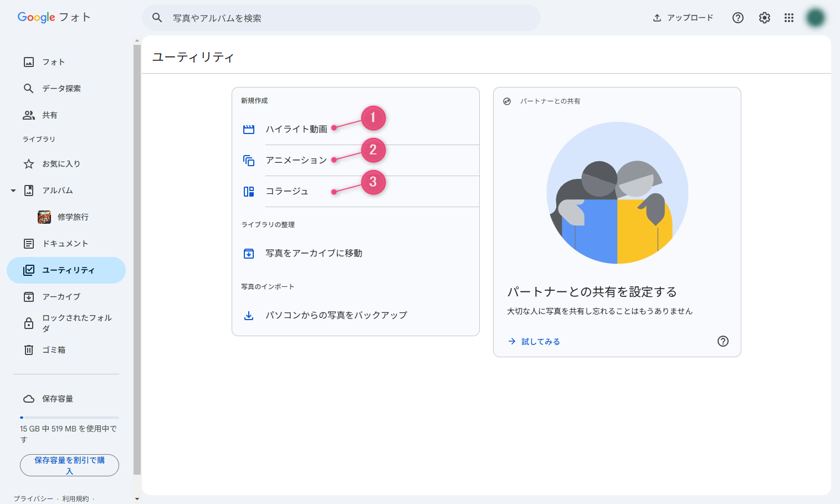Screen dimensions: 840x504
Task: Open the 修学旅行 album thumbnail
Action: 45,217
